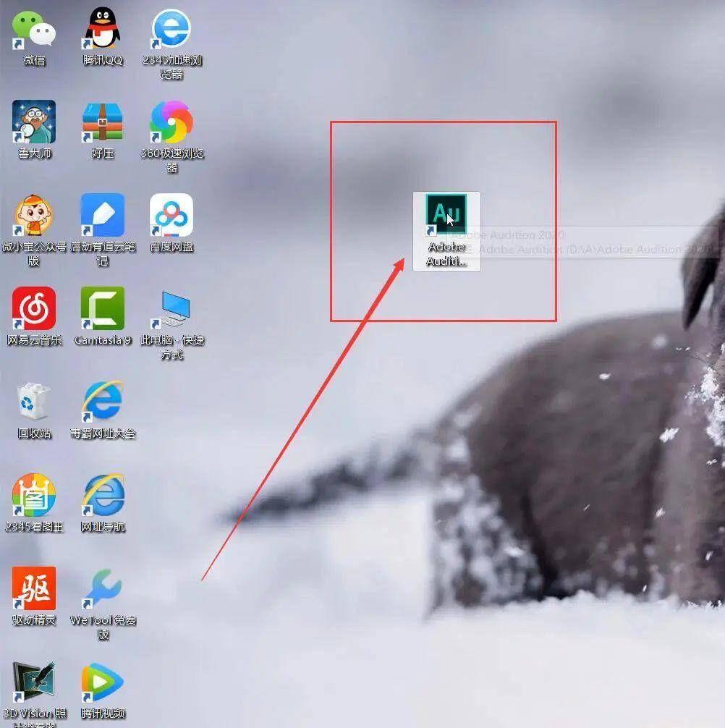The height and width of the screenshot is (728, 725).
Task: Click the 好压 archive tool icon
Action: click(103, 122)
